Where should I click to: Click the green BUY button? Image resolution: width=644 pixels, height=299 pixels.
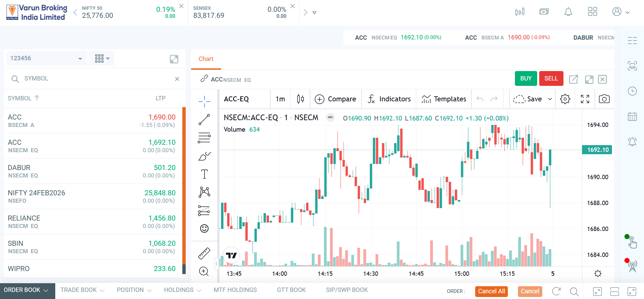point(526,78)
